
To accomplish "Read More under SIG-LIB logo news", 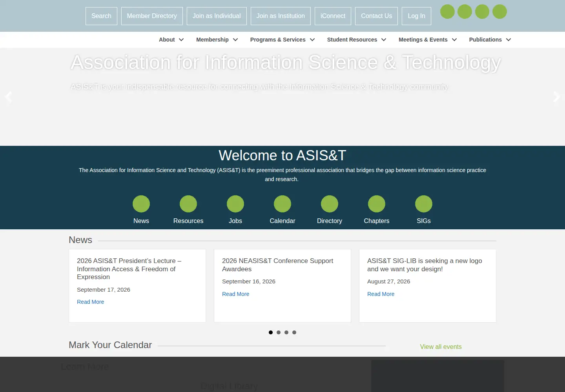I will pos(381,294).
